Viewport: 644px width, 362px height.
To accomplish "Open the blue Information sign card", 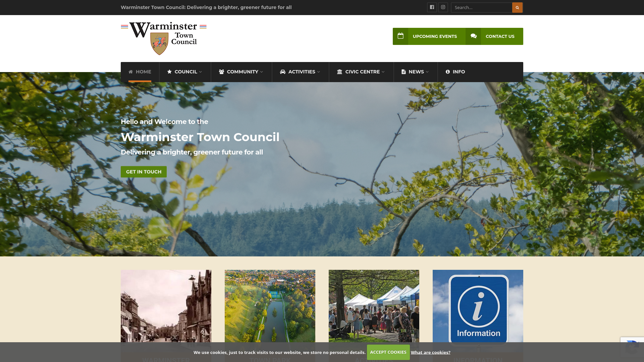I will pos(478,311).
